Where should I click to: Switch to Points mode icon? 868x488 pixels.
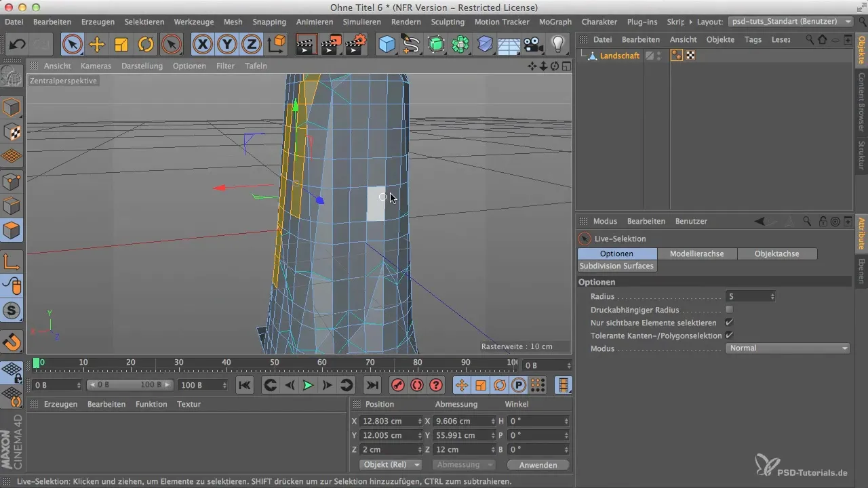tap(12, 181)
